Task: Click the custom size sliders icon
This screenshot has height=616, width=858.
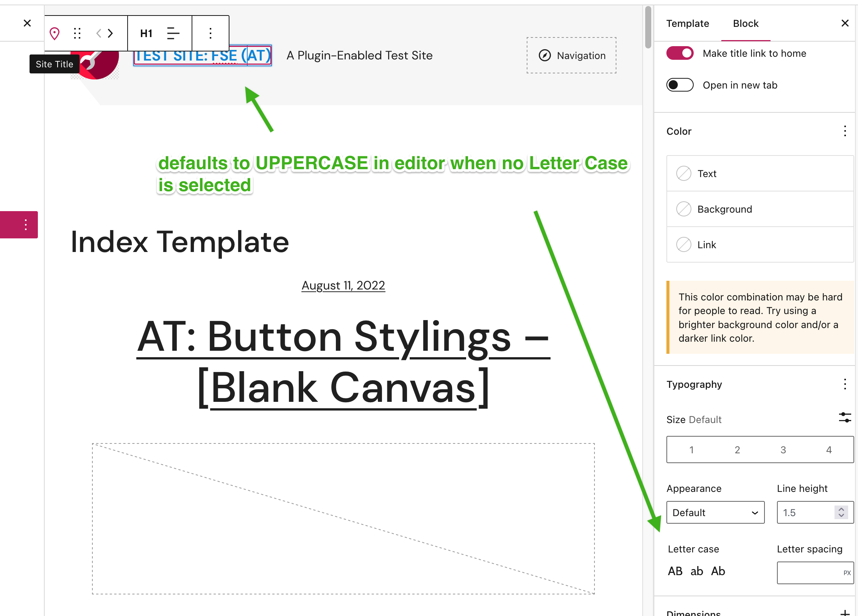Action: pyautogui.click(x=845, y=418)
